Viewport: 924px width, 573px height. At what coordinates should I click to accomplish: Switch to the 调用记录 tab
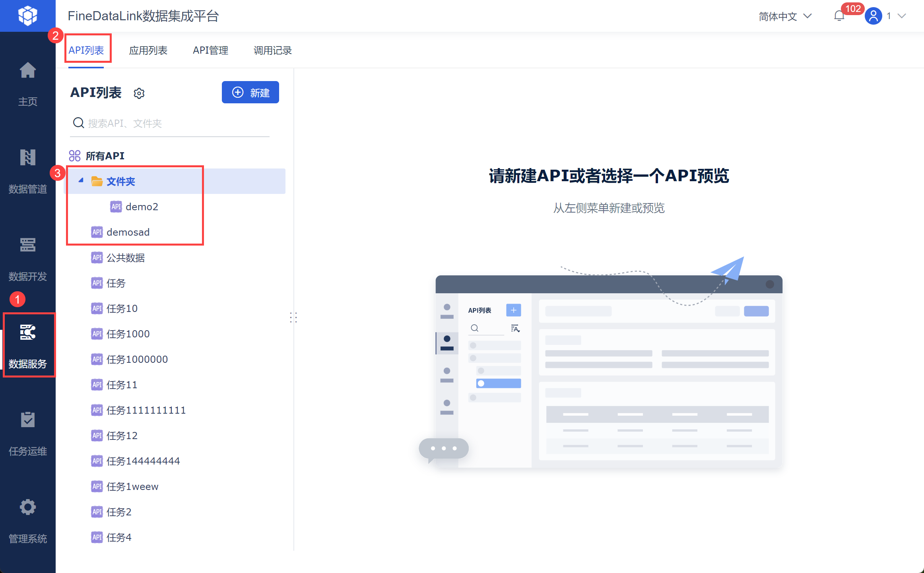[x=273, y=50]
